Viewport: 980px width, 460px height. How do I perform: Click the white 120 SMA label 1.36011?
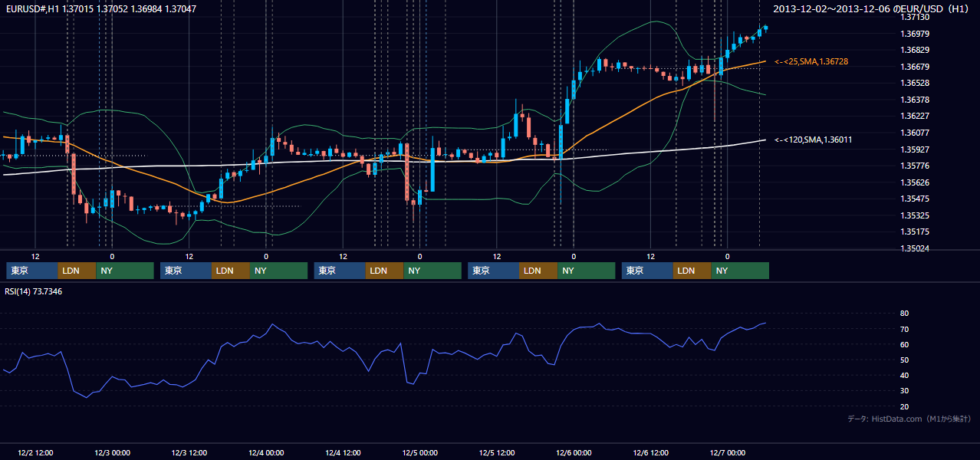click(x=813, y=140)
